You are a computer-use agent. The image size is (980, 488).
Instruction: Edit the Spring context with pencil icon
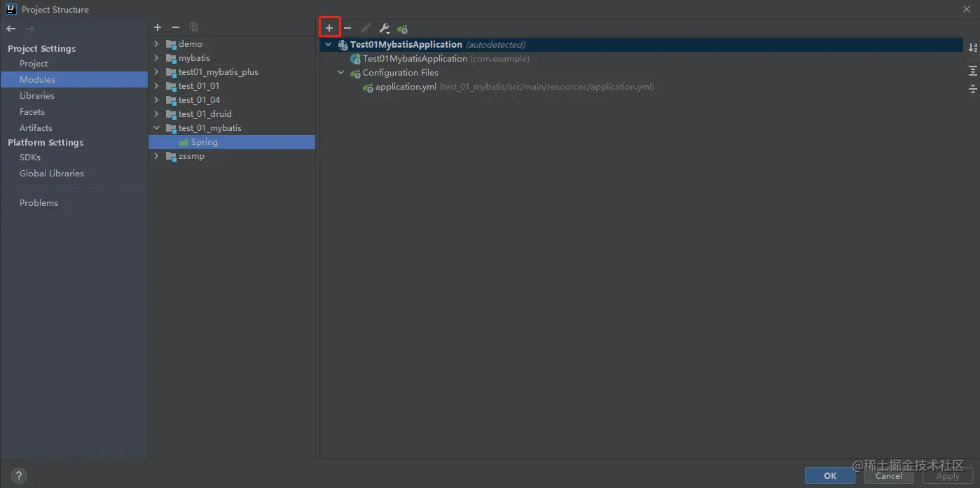click(x=366, y=28)
